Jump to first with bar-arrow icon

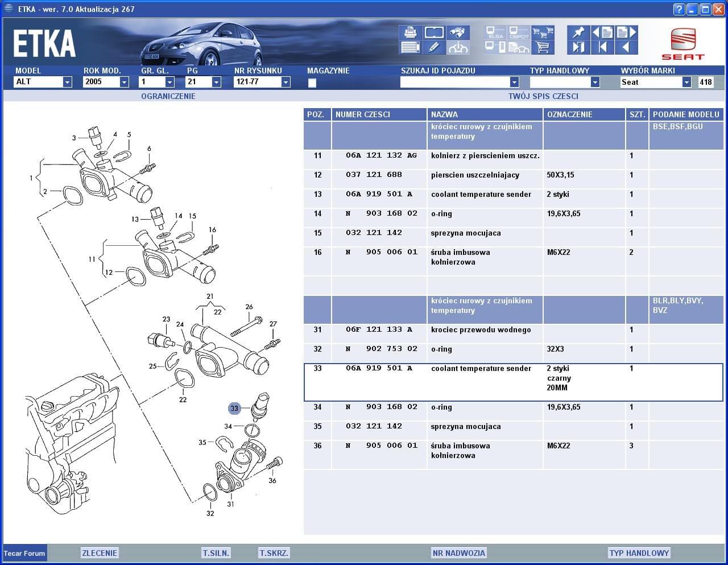602,47
